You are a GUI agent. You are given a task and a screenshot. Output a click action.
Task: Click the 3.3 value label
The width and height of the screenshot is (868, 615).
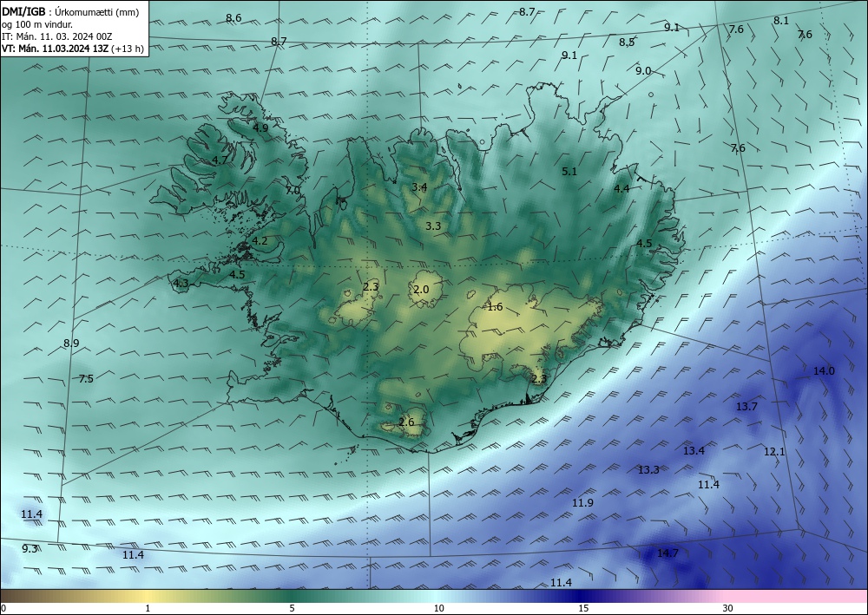433,226
